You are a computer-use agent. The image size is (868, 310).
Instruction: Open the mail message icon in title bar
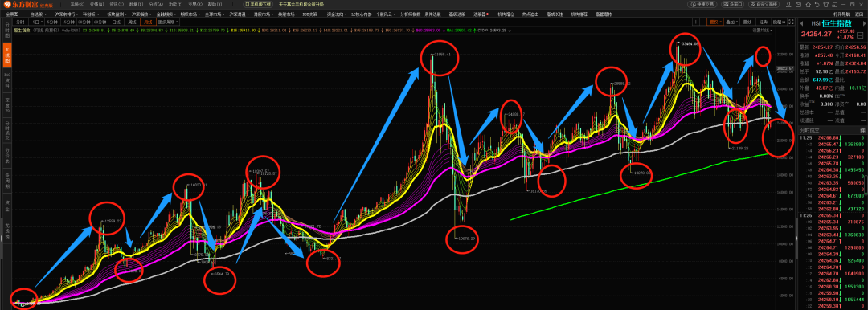click(798, 5)
